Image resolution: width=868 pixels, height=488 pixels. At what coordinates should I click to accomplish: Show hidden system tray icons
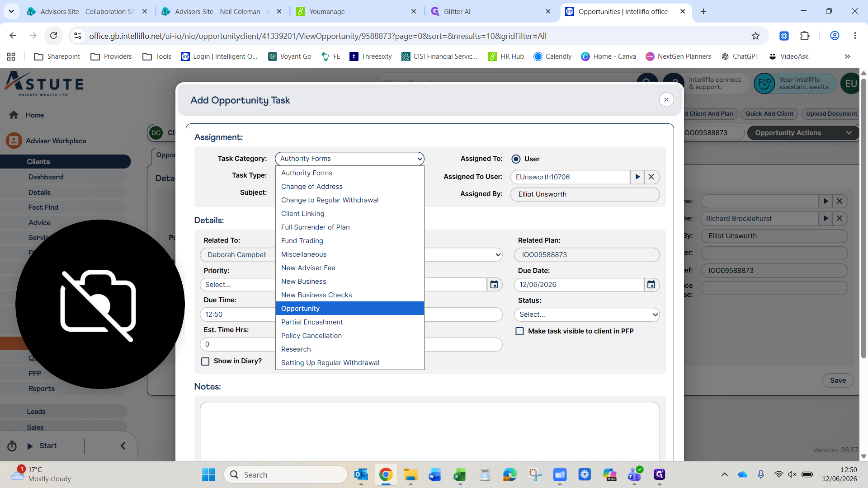(724, 474)
